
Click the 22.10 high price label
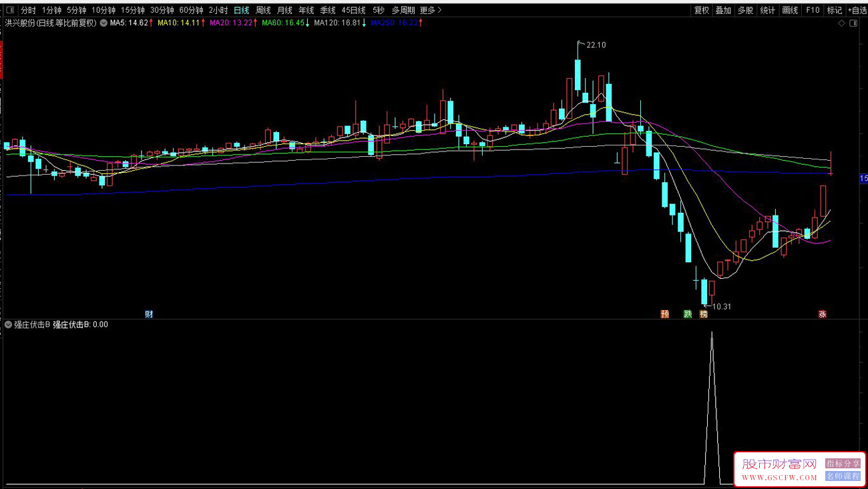pos(596,45)
